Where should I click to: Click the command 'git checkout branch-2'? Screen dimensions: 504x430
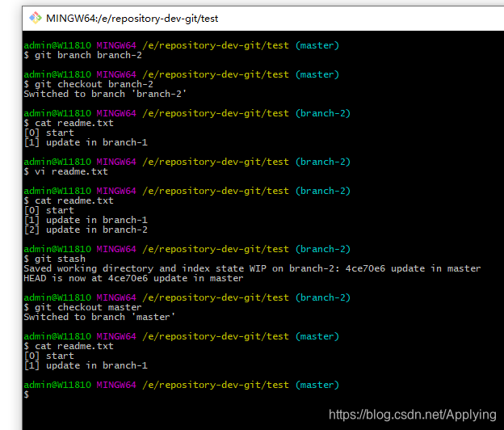(94, 84)
